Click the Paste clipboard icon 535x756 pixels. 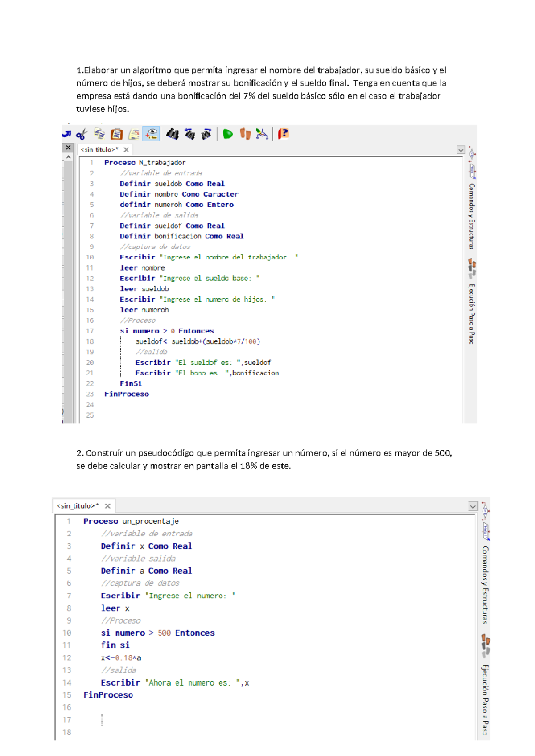[116, 134]
